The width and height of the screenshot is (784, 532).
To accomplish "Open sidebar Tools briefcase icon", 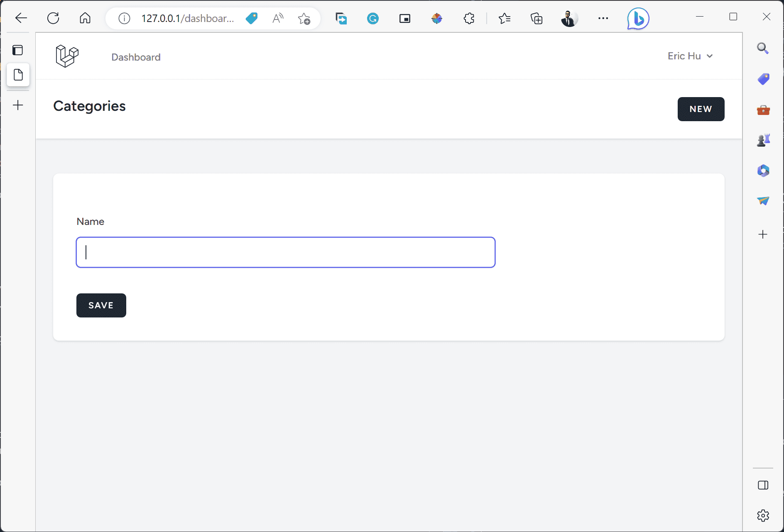I will 763,110.
